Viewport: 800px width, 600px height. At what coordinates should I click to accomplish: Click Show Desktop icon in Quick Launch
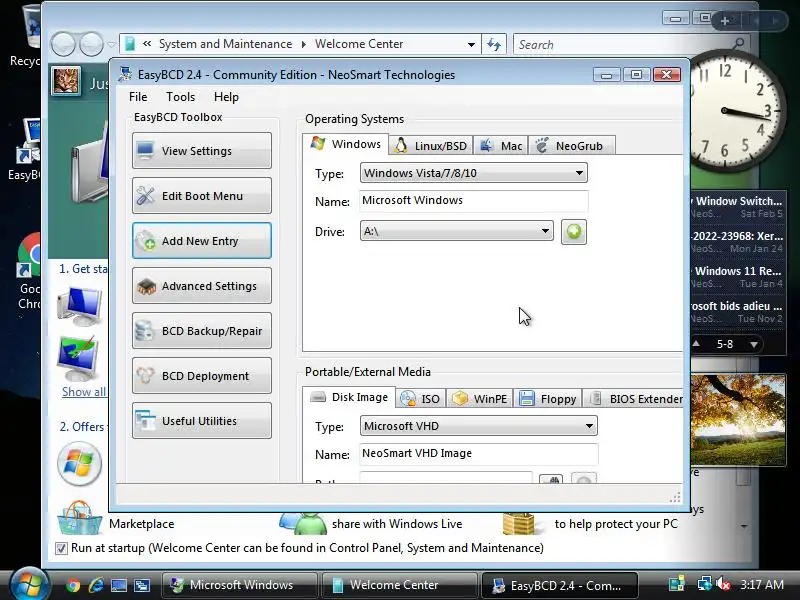pyautogui.click(x=119, y=585)
